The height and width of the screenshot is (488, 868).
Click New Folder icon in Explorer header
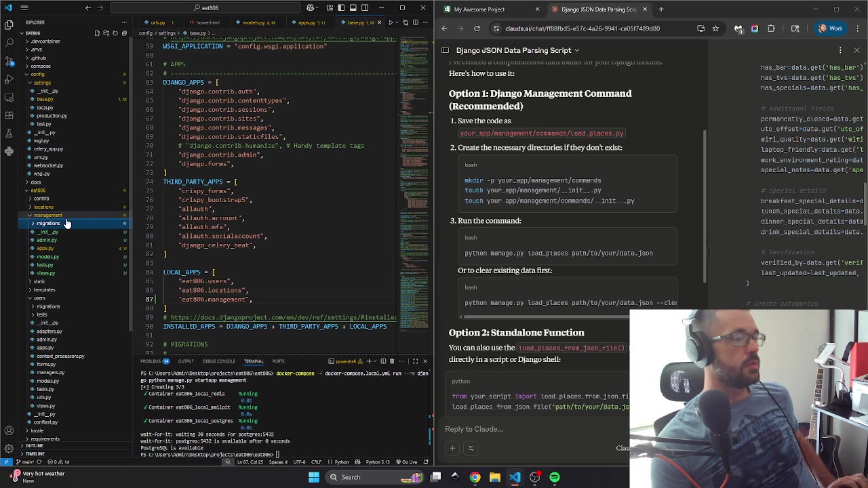[106, 33]
